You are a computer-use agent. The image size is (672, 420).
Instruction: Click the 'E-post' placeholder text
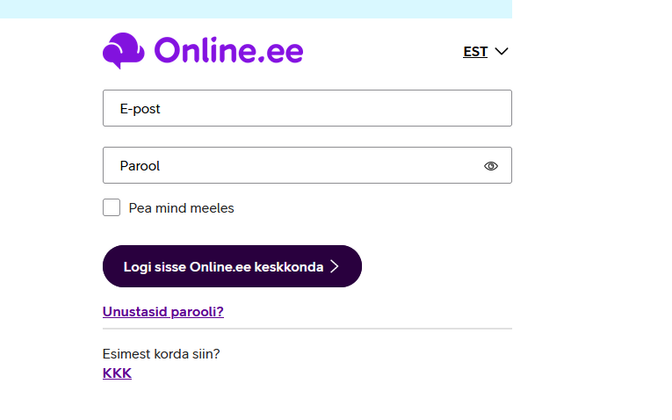tap(140, 108)
